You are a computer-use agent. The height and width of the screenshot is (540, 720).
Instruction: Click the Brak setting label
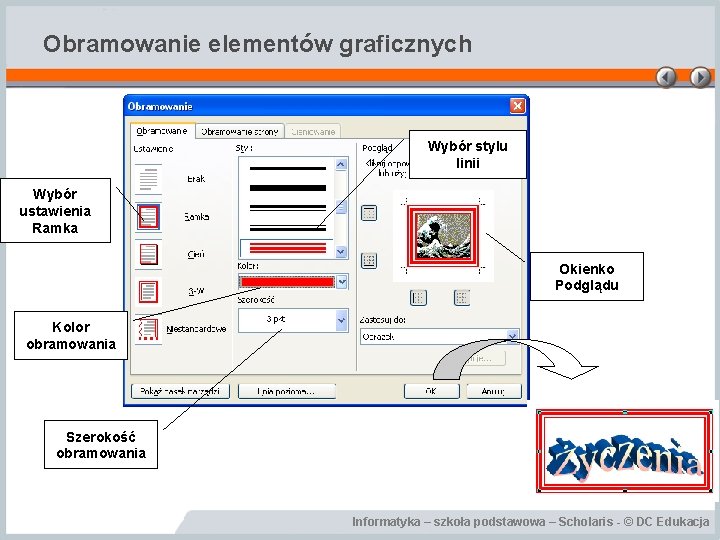[196, 179]
